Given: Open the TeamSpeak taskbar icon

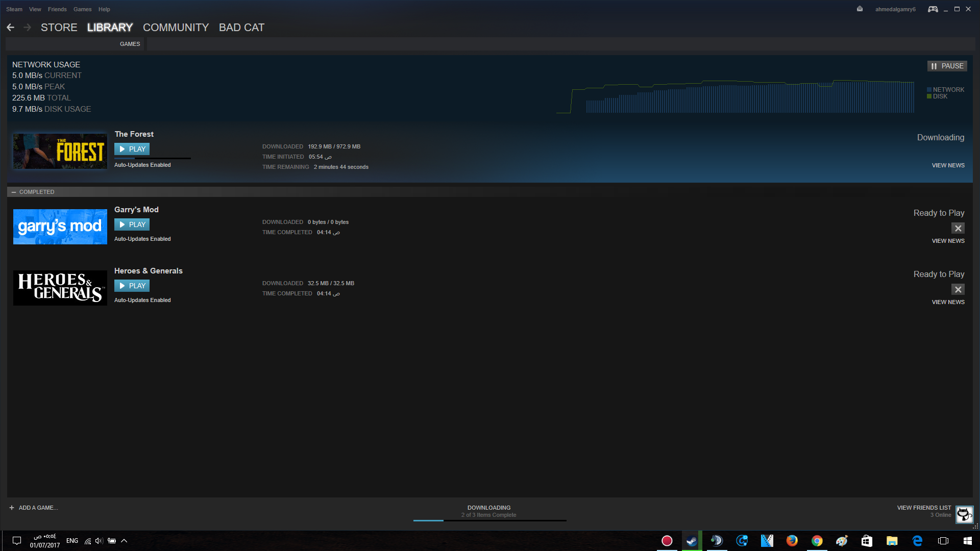Looking at the screenshot, I should (717, 541).
